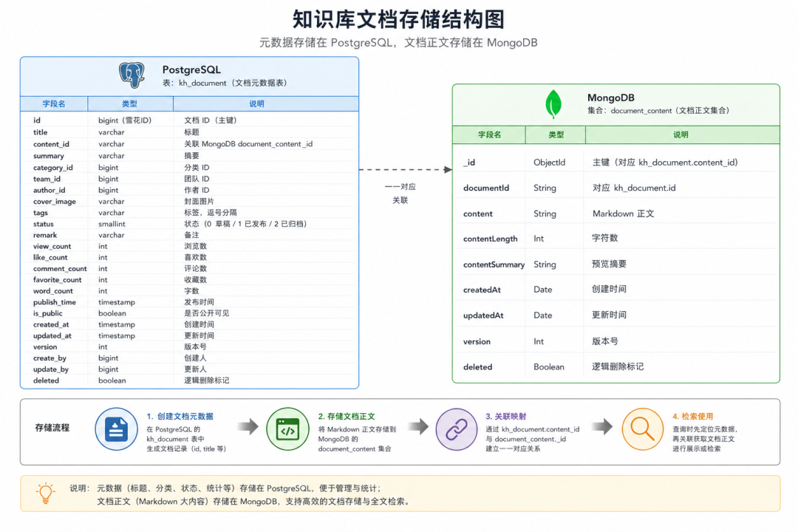Click the 状态 (0 草稿 / 1 已发布 / 2 已归档) description
798x532 pixels.
[245, 224]
